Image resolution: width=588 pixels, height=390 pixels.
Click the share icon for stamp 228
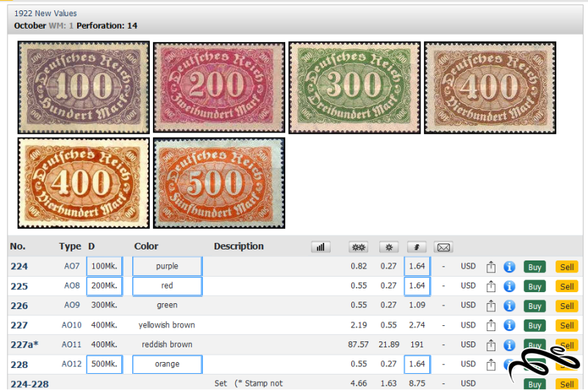[x=491, y=364]
